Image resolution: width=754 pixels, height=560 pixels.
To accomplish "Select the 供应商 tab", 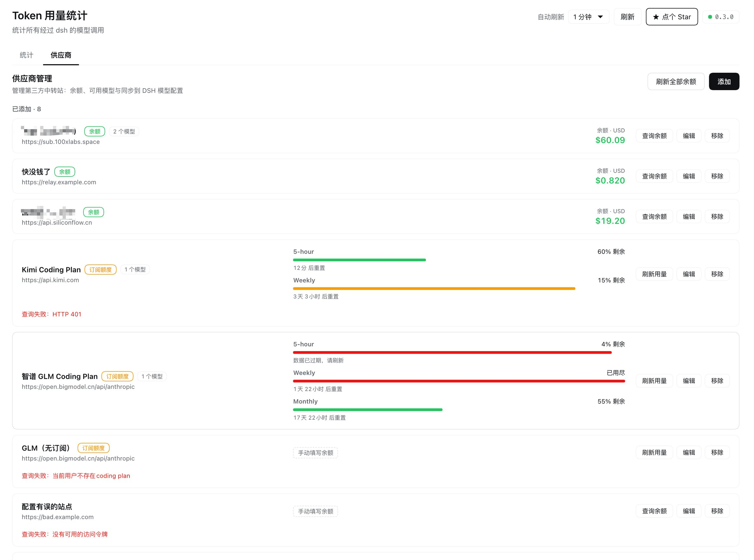I will click(x=61, y=55).
